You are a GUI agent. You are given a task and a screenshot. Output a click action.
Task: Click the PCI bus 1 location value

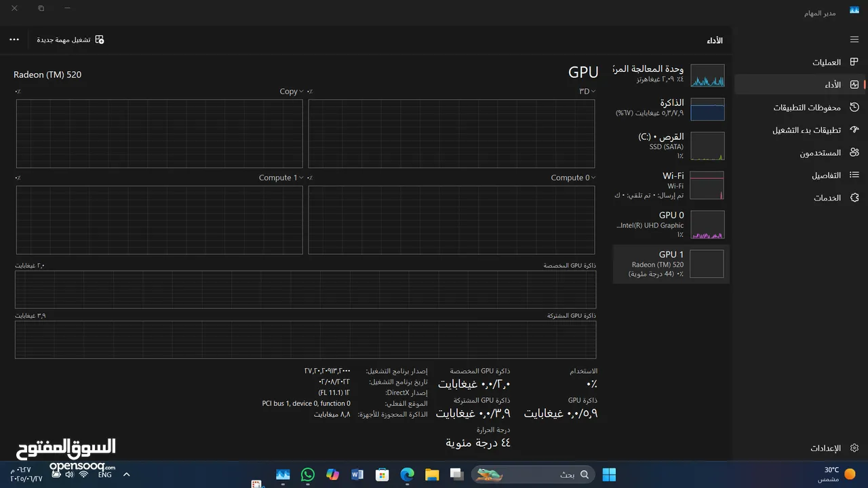pos(307,403)
